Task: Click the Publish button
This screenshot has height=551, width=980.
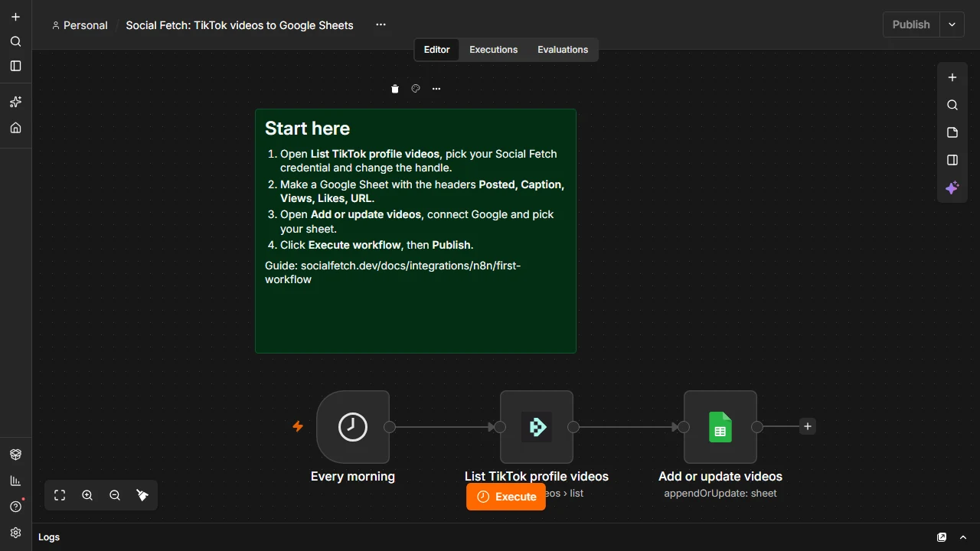Action: point(911,24)
